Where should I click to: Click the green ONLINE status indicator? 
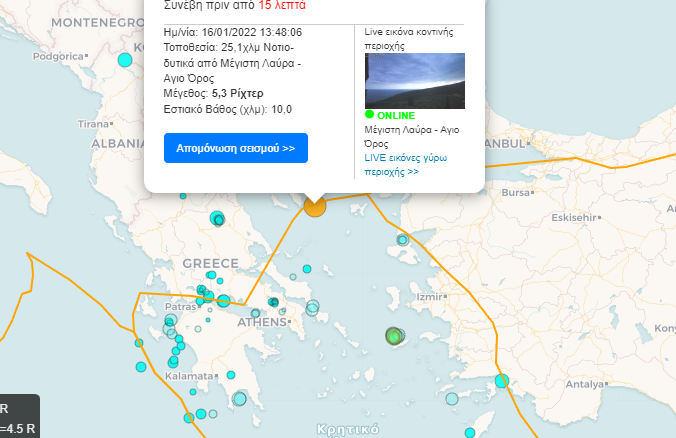coord(396,116)
